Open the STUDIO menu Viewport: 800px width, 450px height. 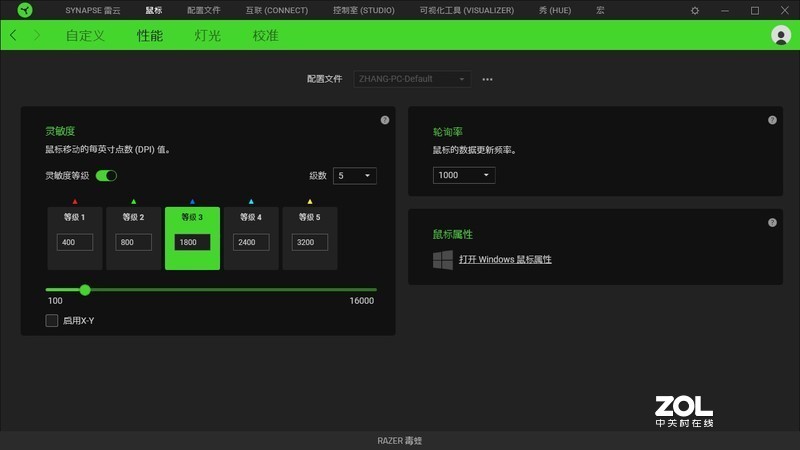(363, 10)
